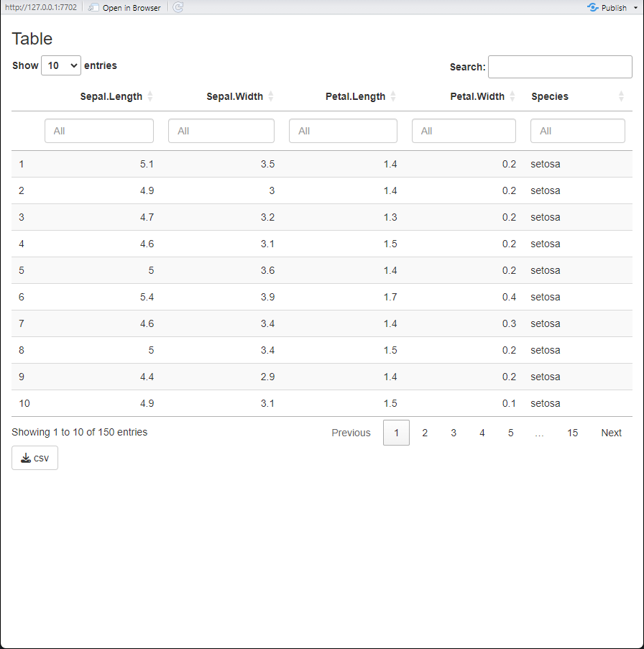Click the refresh viewer icon
This screenshot has height=649, width=644.
(178, 7)
